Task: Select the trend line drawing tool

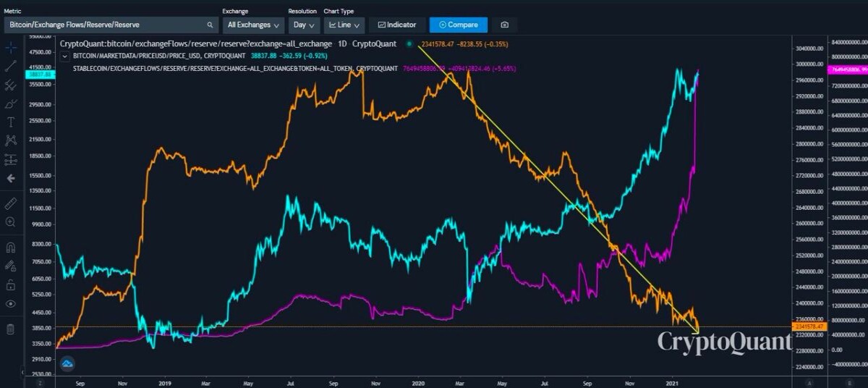Action: pos(11,66)
